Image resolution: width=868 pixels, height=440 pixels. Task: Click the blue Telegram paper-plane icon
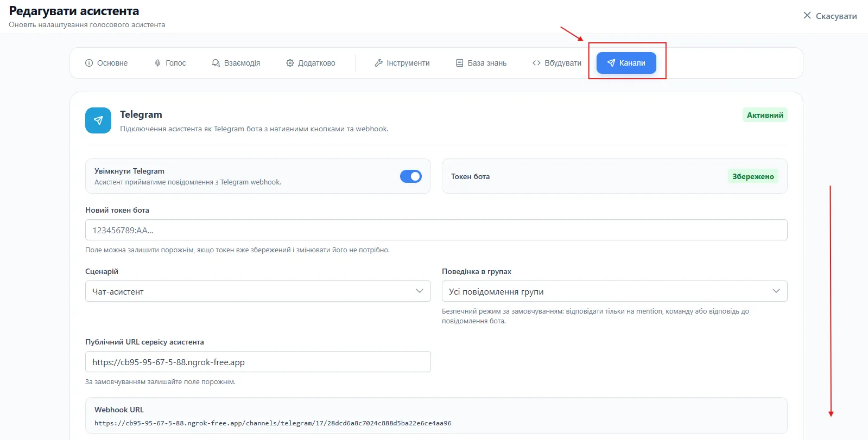click(98, 120)
